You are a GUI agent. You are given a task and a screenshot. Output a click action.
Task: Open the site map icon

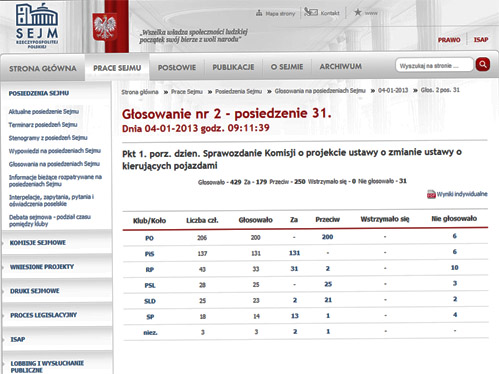(x=259, y=13)
